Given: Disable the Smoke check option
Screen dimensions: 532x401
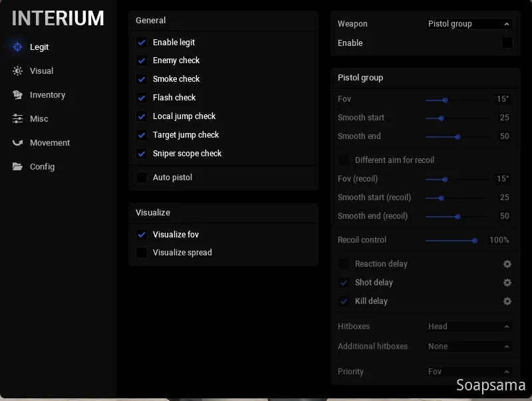Looking at the screenshot, I should click(142, 79).
